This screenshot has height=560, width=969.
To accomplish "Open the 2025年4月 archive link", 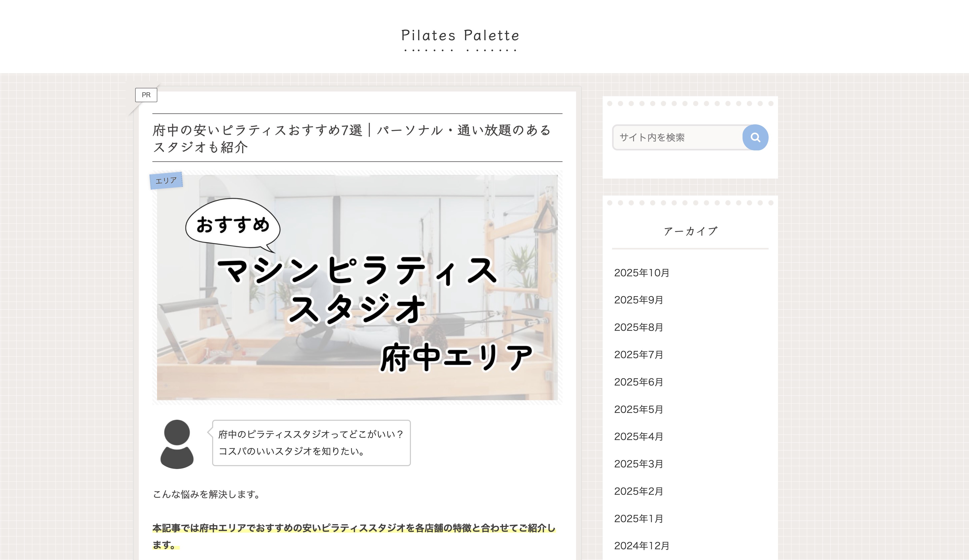I will click(x=638, y=437).
